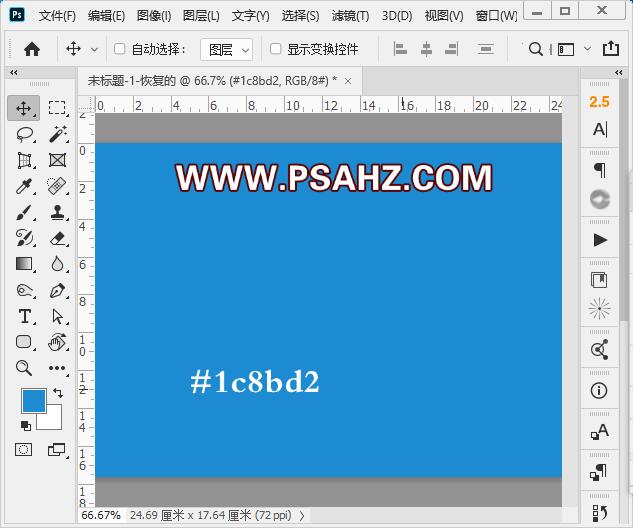Select the Hand tool
The width and height of the screenshot is (633, 528).
(57, 342)
